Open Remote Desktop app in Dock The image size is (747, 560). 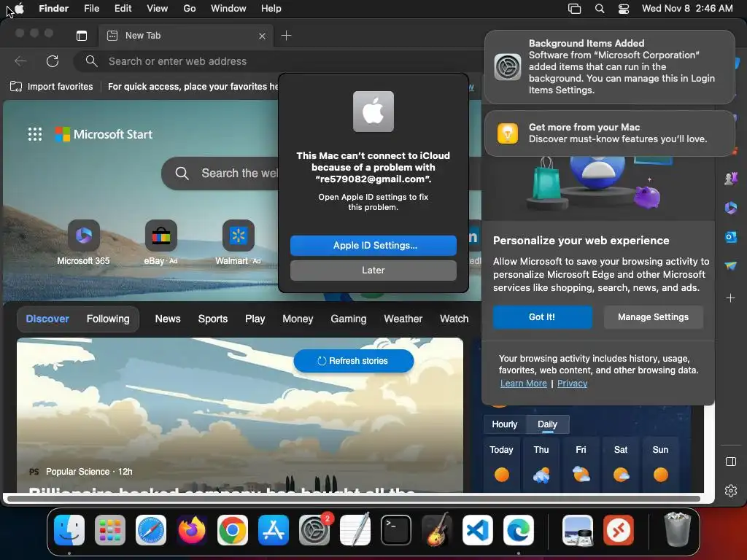click(x=619, y=530)
